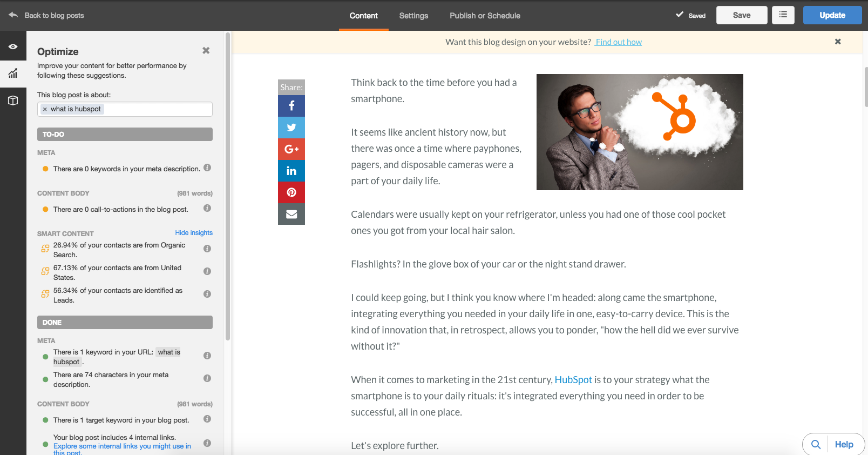Click the main page vertical scrollbar
This screenshot has width=868, height=455.
coord(865,86)
